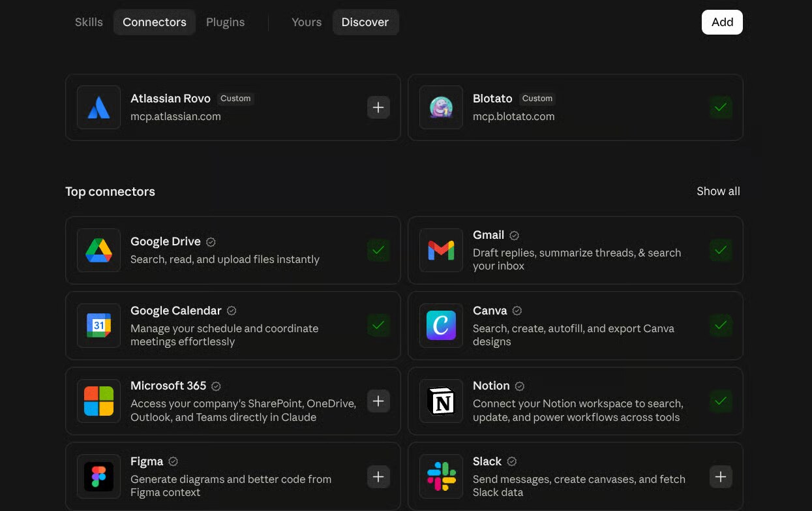Toggle the Blotato connected checkmark

721,107
